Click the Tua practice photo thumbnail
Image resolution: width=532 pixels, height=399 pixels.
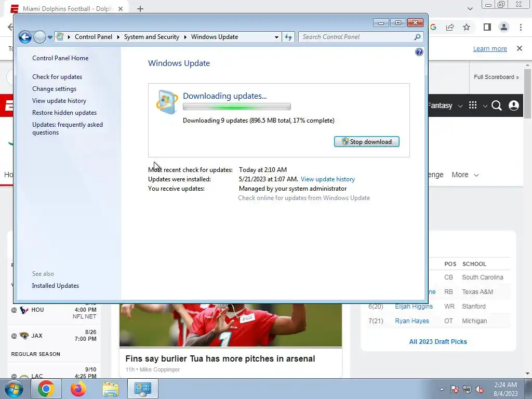230,325
